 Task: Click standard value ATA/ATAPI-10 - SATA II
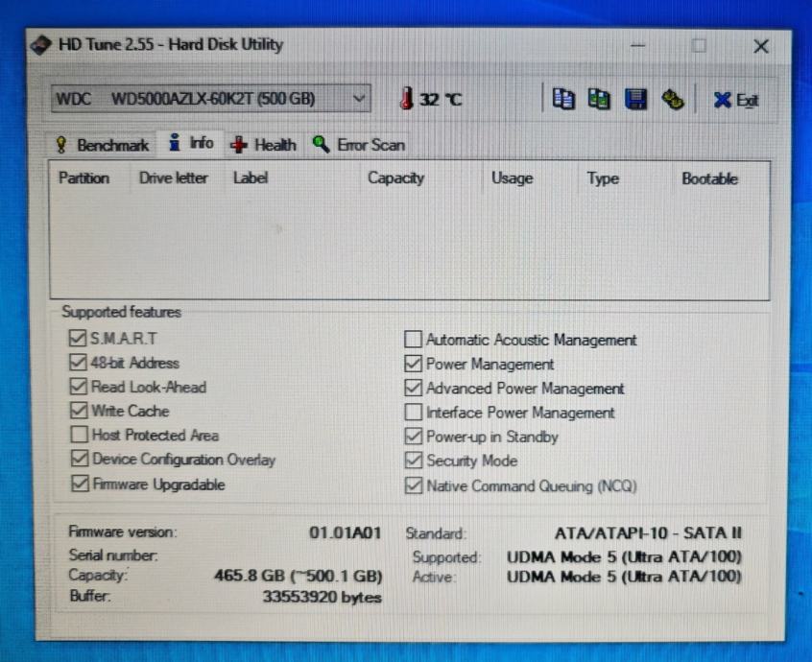tap(649, 533)
